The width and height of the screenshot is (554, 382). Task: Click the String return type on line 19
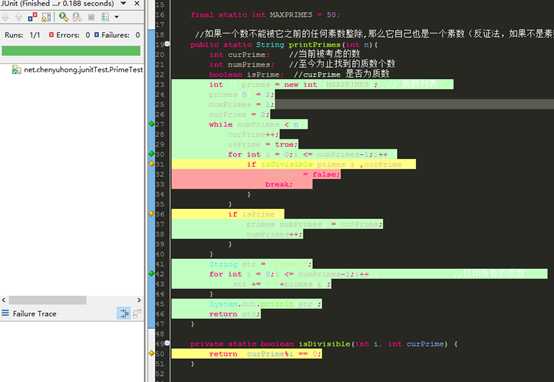270,45
